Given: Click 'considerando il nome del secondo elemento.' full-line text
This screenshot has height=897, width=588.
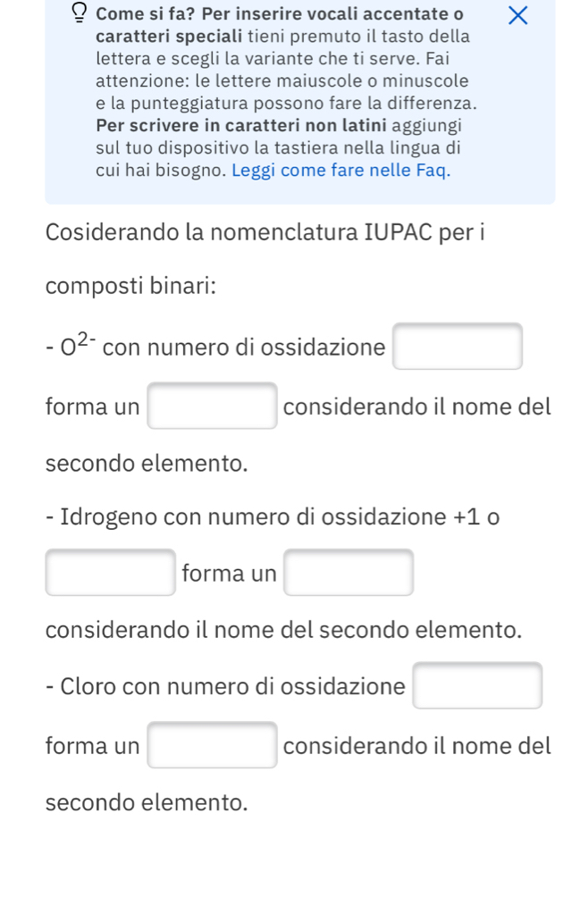Looking at the screenshot, I should point(283,630).
